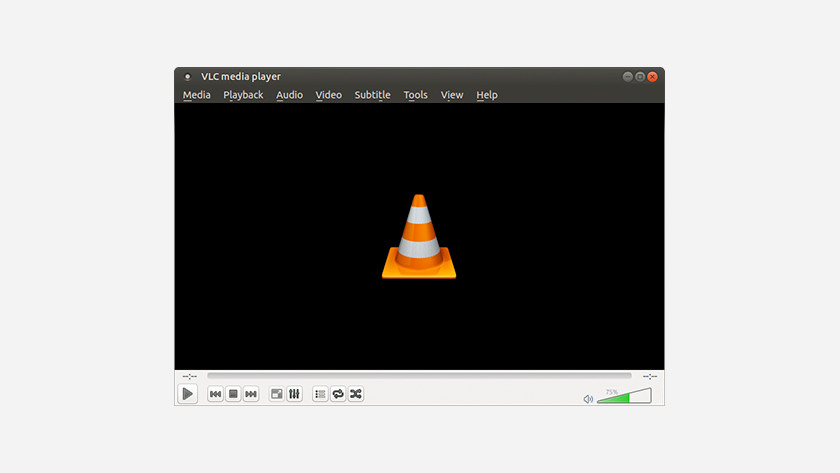This screenshot has height=473, width=840.
Task: Open the Video menu
Action: 328,95
